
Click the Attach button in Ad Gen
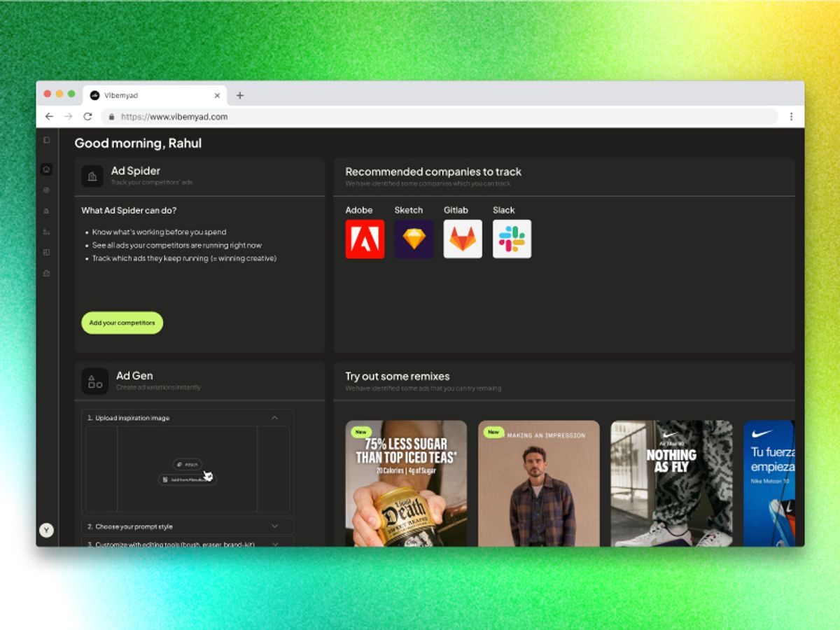(186, 464)
